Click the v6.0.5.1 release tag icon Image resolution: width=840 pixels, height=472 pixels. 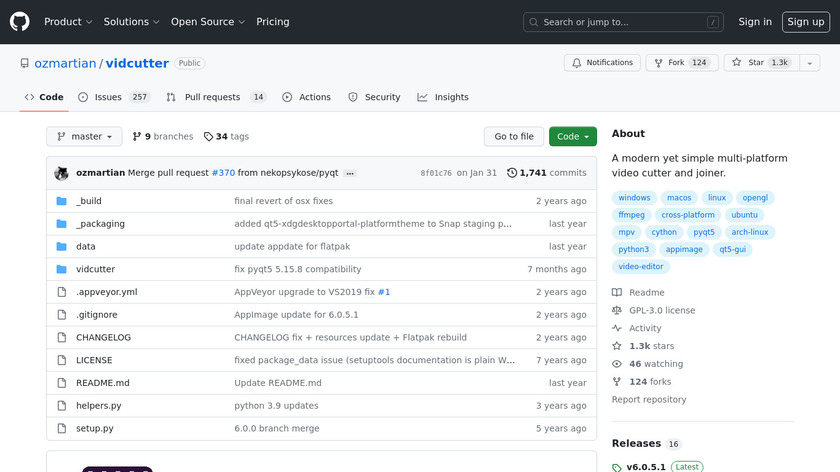pyautogui.click(x=617, y=468)
